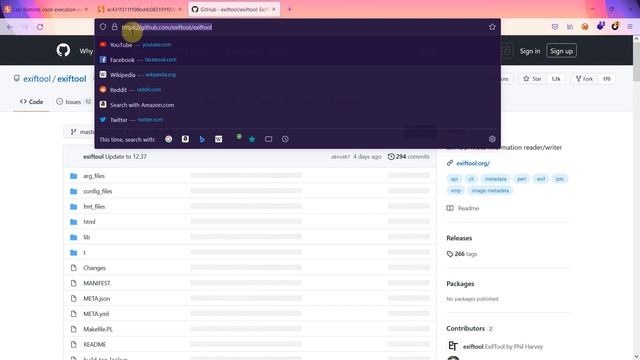Bookmark this page with the star icon
The image size is (640, 360).
click(492, 27)
